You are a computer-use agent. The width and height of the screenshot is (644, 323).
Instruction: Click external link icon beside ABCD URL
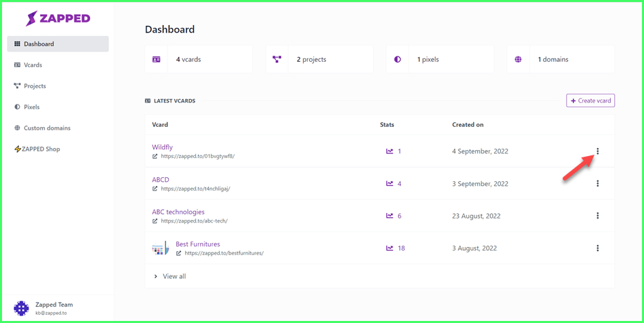(155, 189)
